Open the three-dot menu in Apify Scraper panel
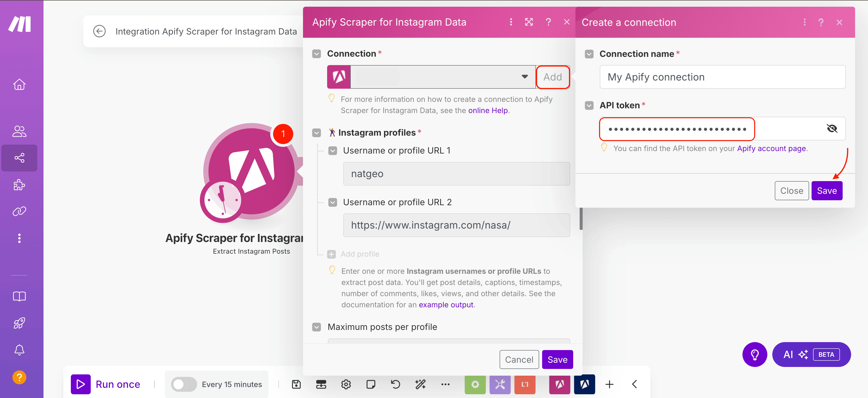Viewport: 868px width, 398px height. click(511, 22)
